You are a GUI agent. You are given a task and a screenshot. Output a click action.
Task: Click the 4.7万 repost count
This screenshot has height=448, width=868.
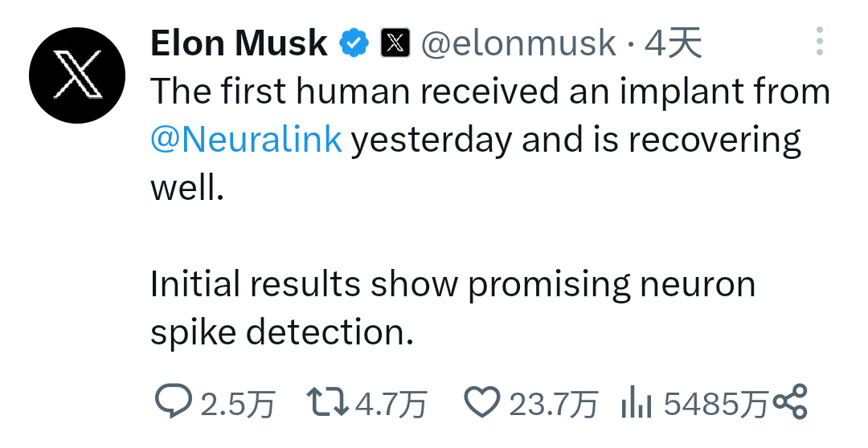pos(391,404)
